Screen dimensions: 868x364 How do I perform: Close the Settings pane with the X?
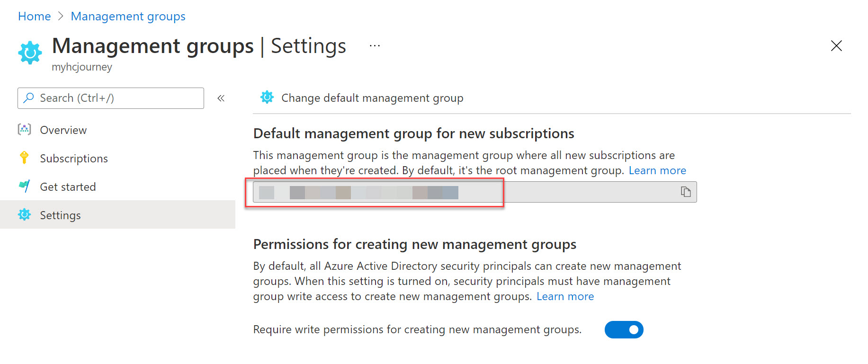point(836,46)
